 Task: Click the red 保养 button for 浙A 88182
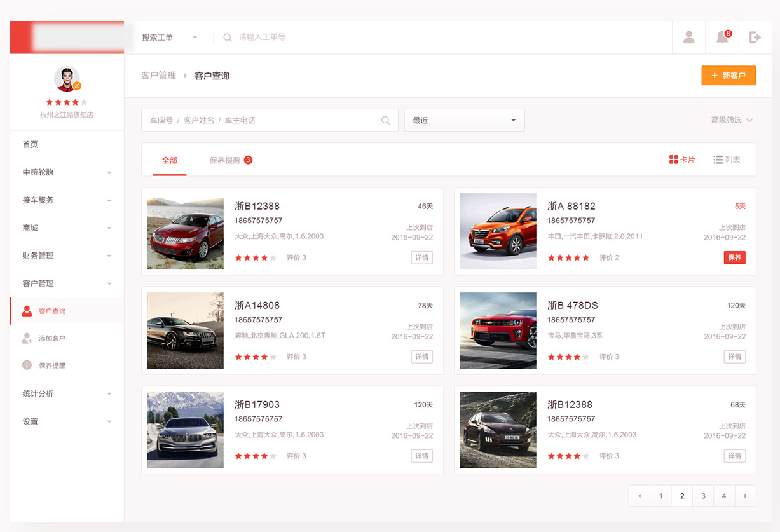(x=734, y=257)
